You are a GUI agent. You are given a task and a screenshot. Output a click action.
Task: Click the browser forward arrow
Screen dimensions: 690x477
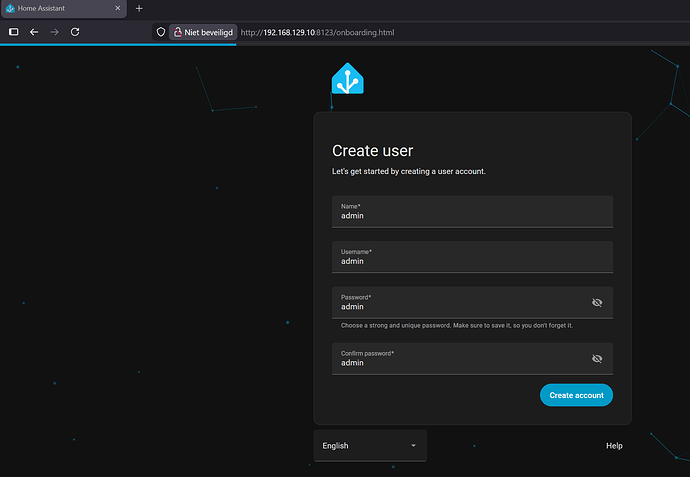[54, 32]
